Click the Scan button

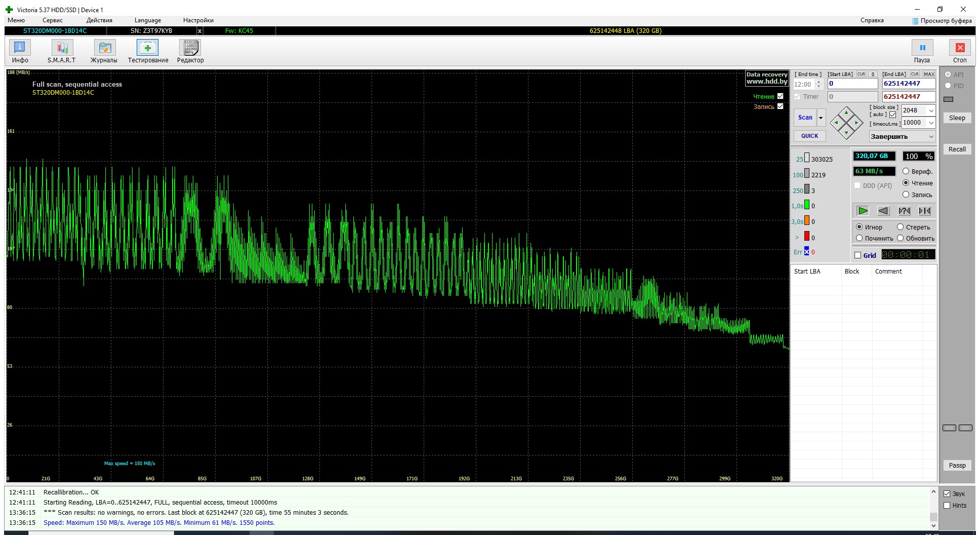click(x=805, y=118)
